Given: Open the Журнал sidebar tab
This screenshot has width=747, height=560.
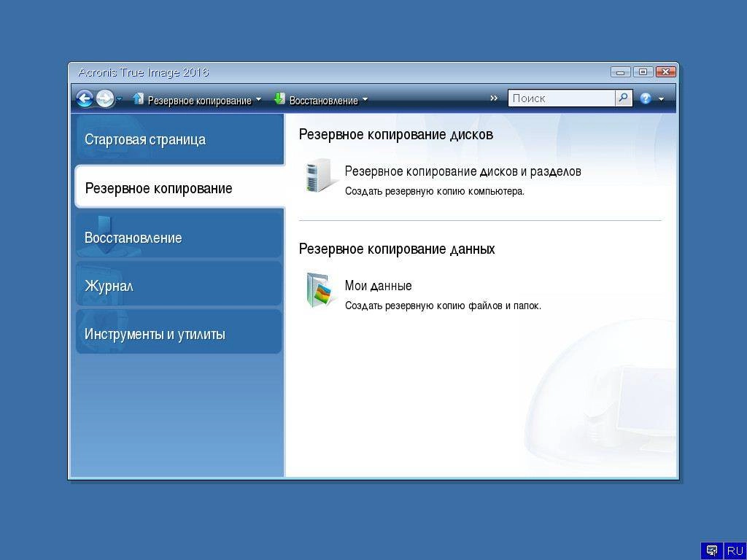Looking at the screenshot, I should 179,285.
